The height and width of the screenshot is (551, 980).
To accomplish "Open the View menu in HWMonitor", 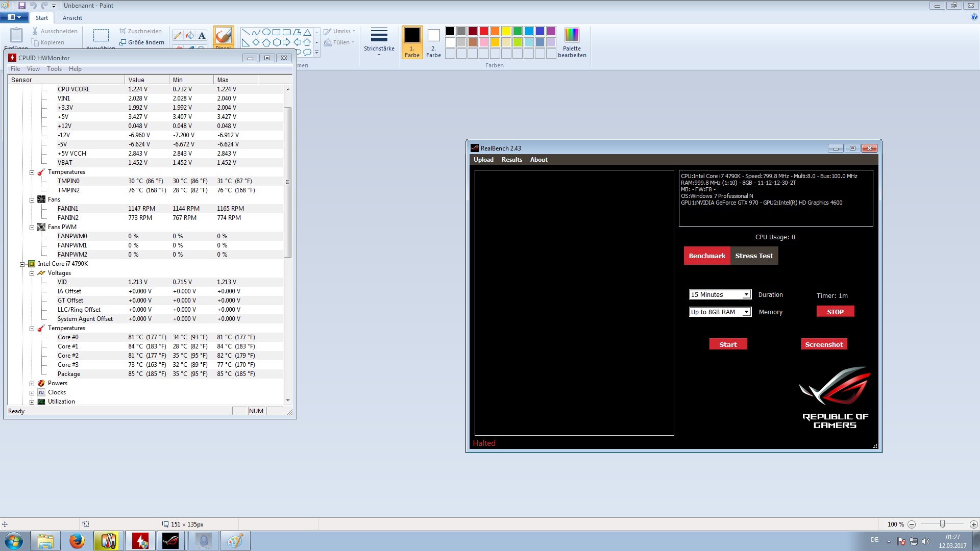I will (x=33, y=69).
